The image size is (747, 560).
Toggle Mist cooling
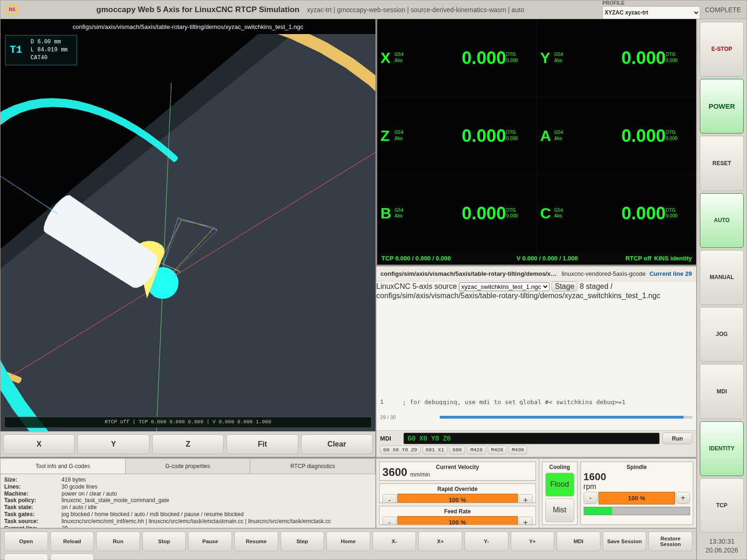point(559,510)
